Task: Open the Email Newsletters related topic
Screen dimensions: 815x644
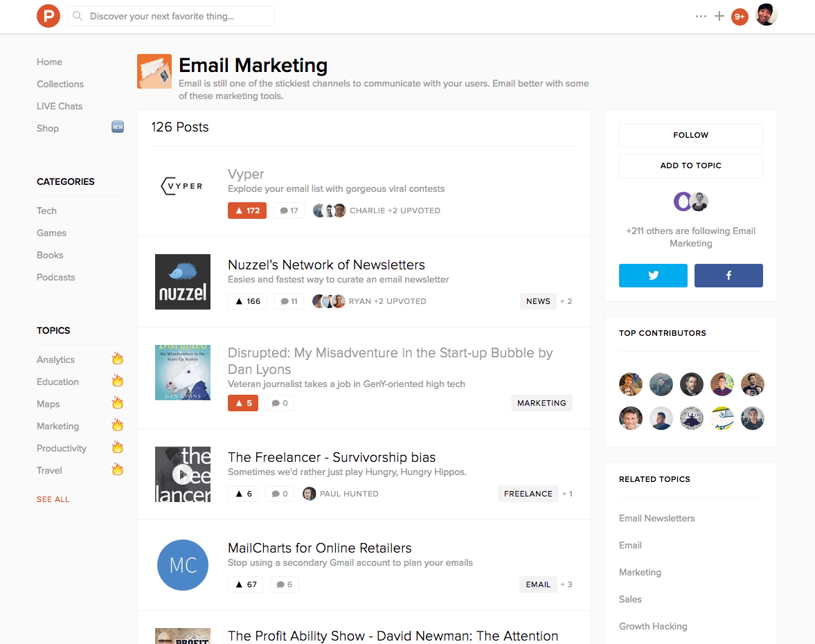Action: (656, 518)
